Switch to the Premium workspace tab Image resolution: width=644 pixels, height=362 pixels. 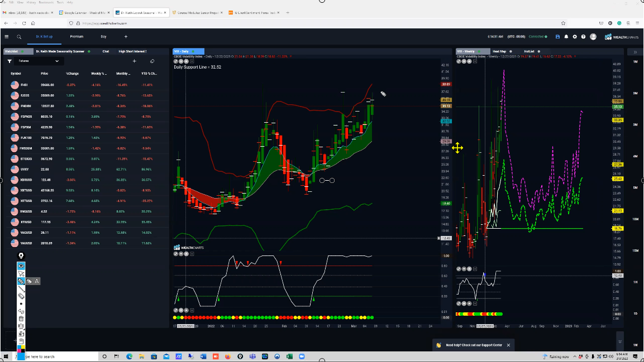tap(77, 36)
